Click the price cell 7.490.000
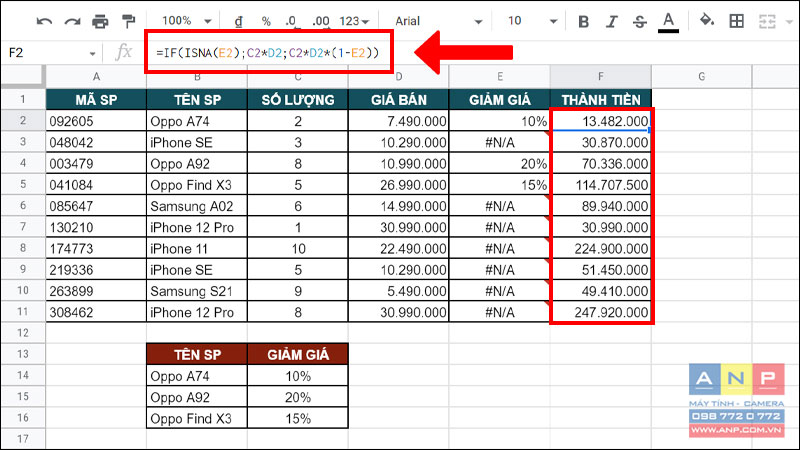Image resolution: width=800 pixels, height=450 pixels. [398, 121]
